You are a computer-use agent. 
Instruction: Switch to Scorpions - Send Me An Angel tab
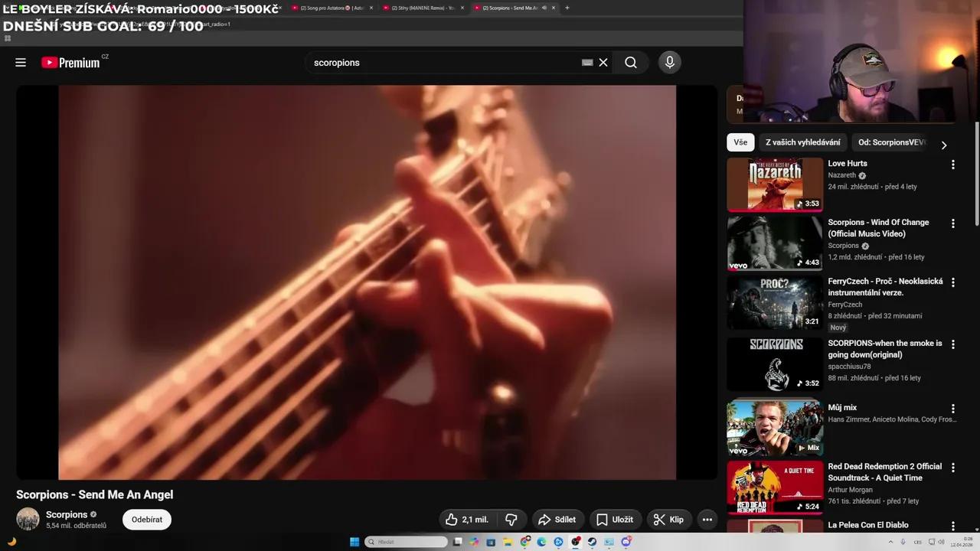point(509,8)
